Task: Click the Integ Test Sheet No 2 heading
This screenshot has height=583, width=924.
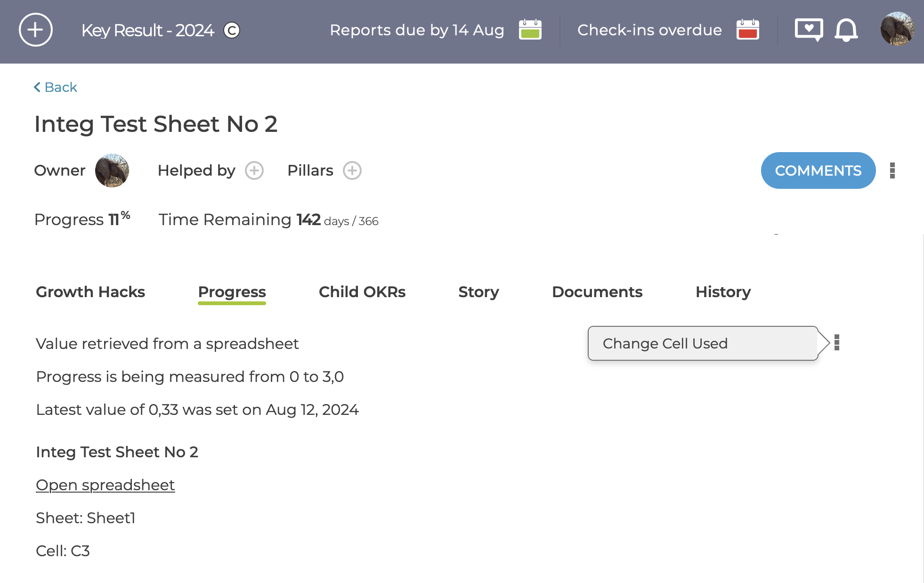Action: coord(156,124)
